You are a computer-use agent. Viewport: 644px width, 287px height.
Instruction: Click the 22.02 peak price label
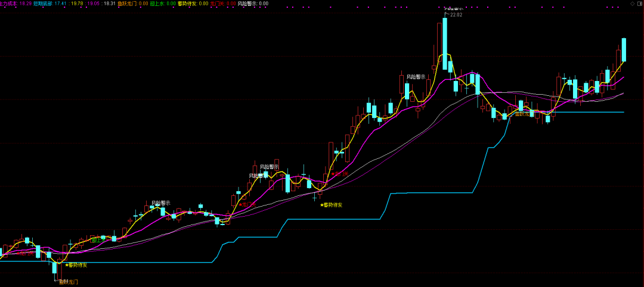point(456,15)
